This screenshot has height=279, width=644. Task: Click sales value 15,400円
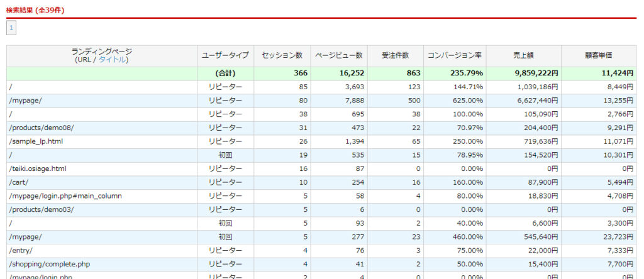click(x=543, y=264)
